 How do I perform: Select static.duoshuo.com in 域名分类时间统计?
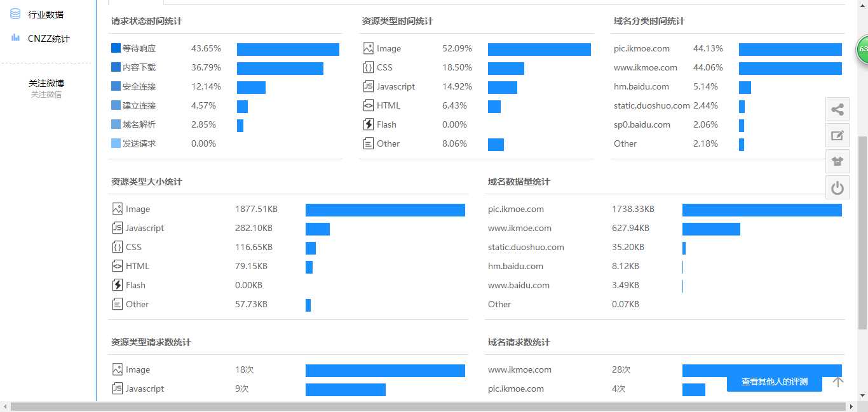[652, 105]
